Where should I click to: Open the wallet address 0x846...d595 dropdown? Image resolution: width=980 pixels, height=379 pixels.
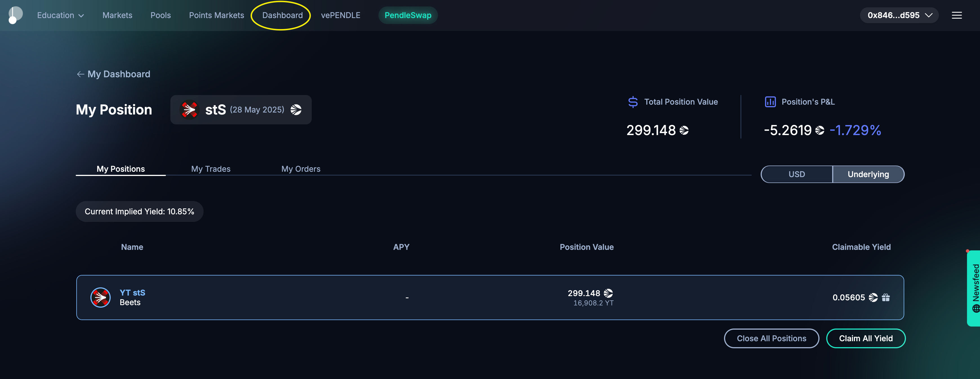[x=899, y=15]
